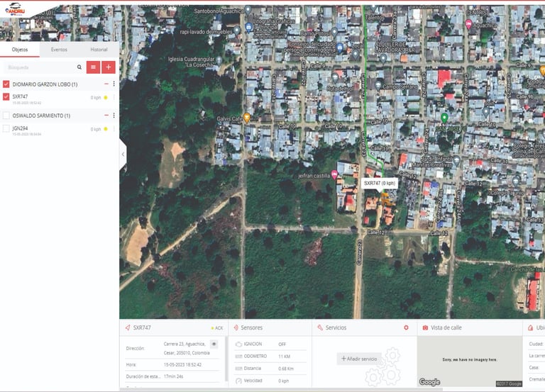Collapse the left sidebar with arrow handle
The image size is (545, 392).
123,154
